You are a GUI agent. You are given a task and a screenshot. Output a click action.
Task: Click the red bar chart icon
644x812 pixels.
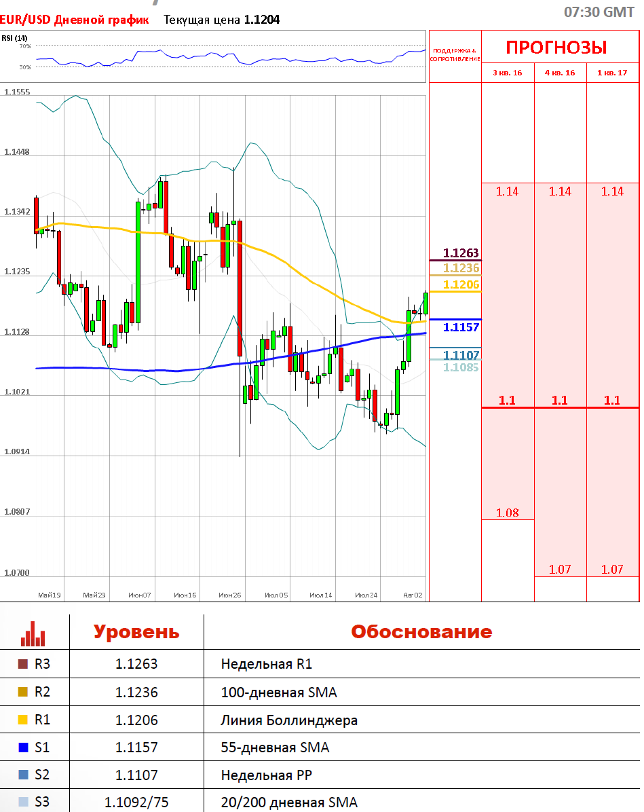[33, 633]
